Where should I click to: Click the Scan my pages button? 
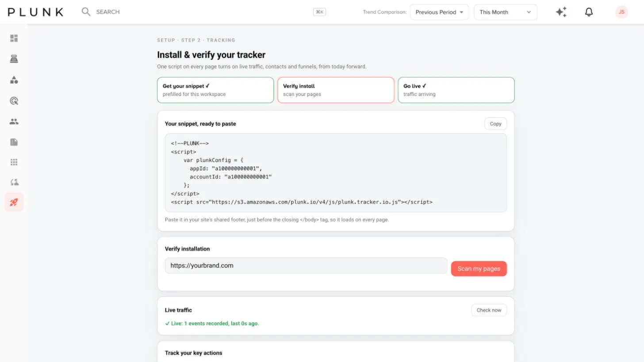(x=479, y=269)
